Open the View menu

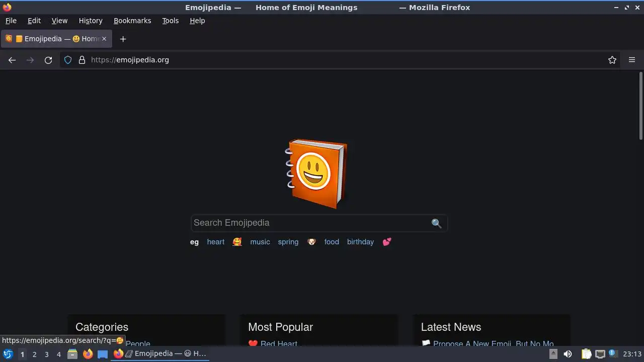tap(59, 21)
